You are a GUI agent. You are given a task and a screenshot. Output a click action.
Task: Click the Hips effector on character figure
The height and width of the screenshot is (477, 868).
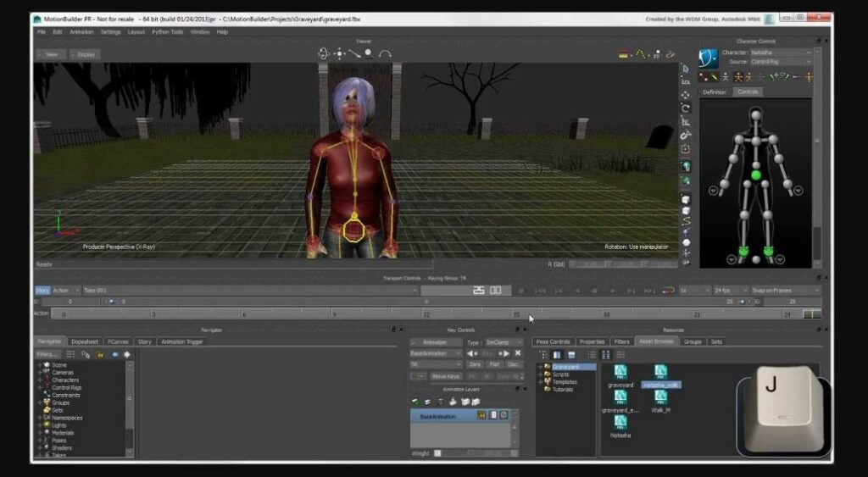click(x=756, y=175)
